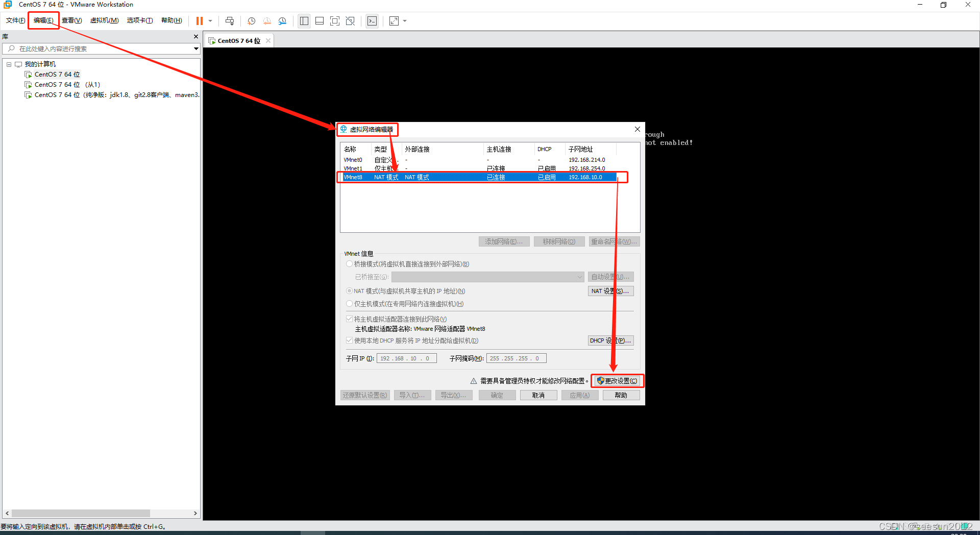Image resolution: width=980 pixels, height=535 pixels.
Task: Open the 虚拟机 menu
Action: point(104,20)
